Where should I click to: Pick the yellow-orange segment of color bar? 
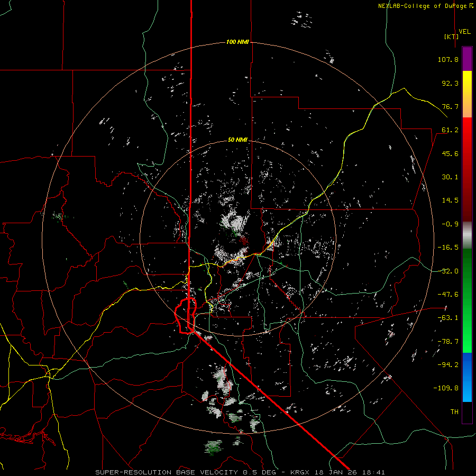[x=467, y=94]
